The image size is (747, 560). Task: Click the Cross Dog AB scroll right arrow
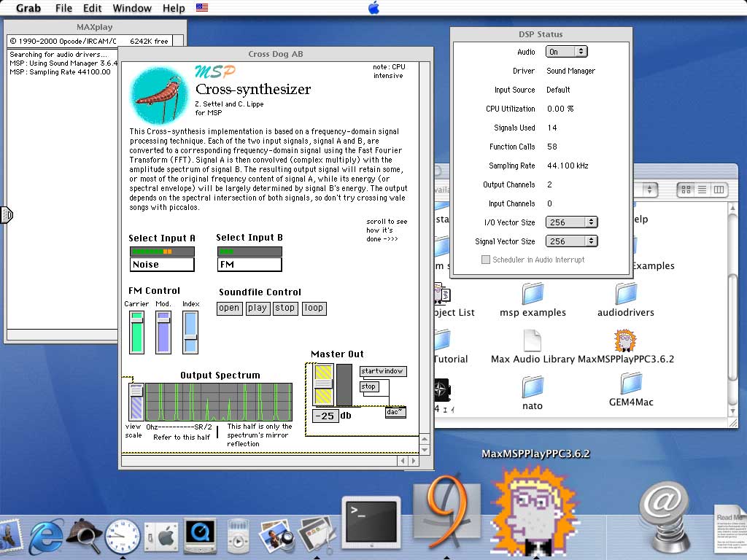[414, 461]
